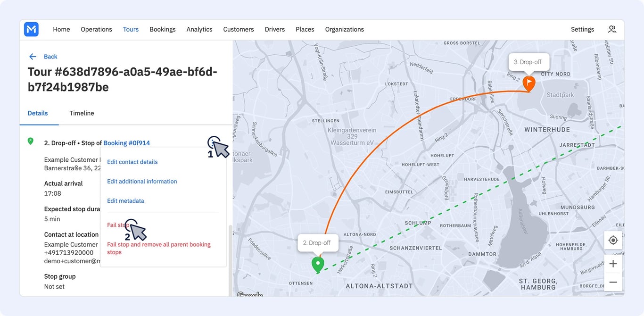Go to the Tours section
Screen dimensions: 644x316
(x=131, y=29)
